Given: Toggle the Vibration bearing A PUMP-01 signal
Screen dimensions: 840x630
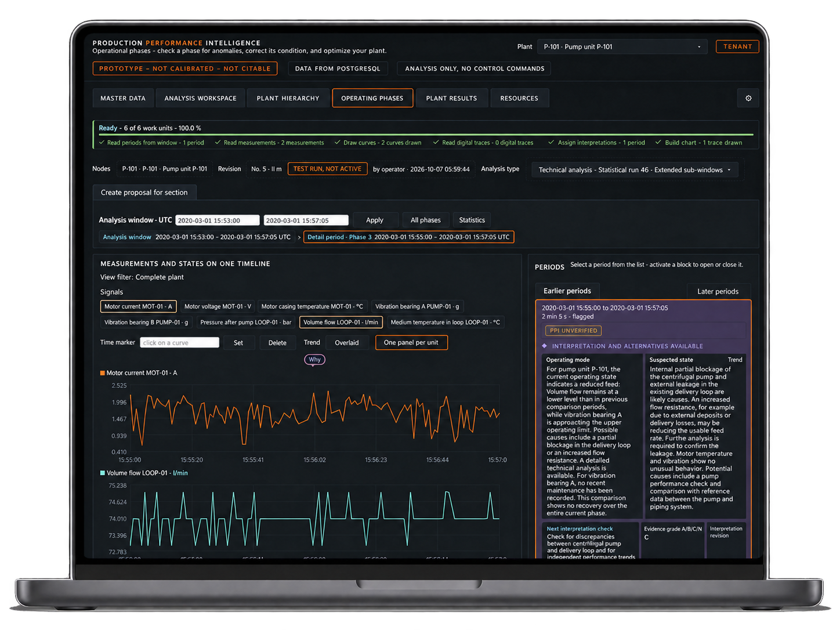Looking at the screenshot, I should pyautogui.click(x=417, y=306).
